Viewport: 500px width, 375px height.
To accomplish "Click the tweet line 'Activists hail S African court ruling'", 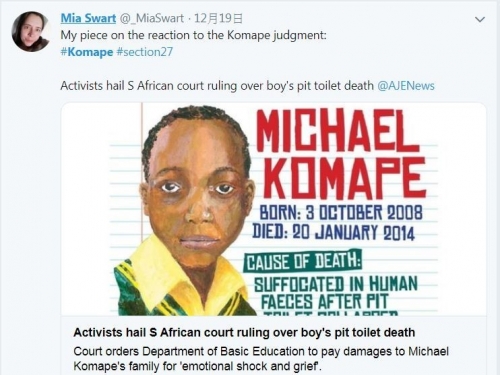I will point(217,86).
